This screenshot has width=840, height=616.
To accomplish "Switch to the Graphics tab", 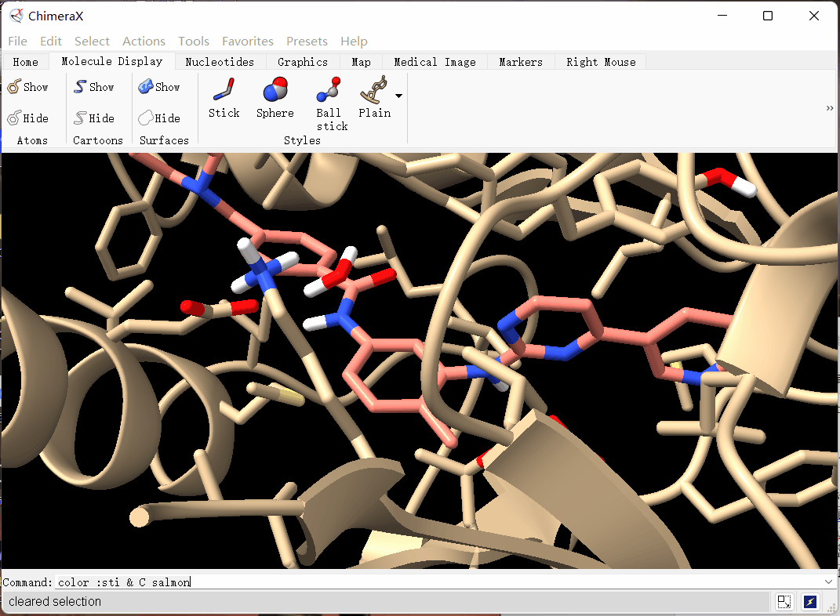I will pyautogui.click(x=302, y=62).
